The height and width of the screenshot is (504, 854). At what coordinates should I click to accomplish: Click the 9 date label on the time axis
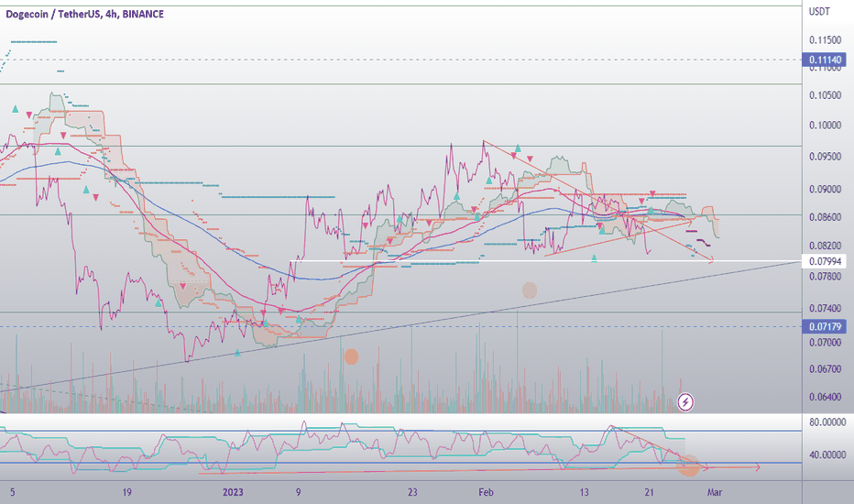299,493
